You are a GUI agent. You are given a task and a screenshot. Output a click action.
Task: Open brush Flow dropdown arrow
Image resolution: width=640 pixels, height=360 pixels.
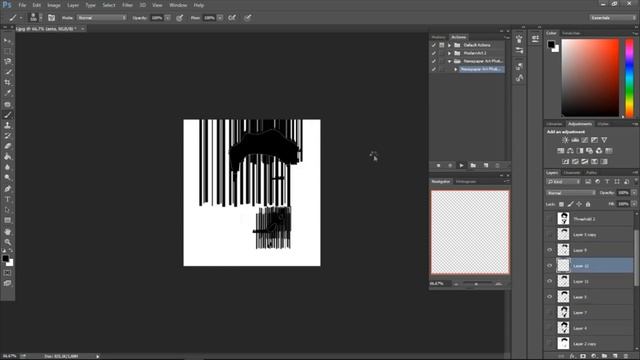click(x=220, y=18)
